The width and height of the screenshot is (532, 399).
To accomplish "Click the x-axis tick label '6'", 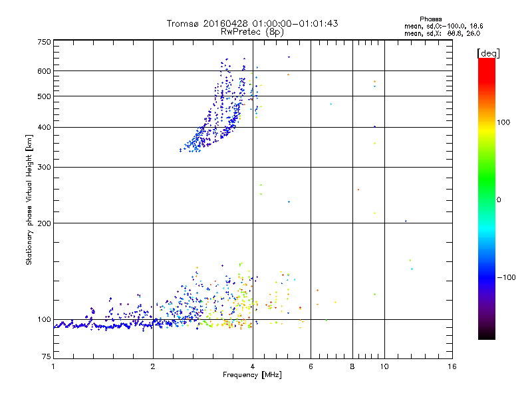I will coord(311,366).
